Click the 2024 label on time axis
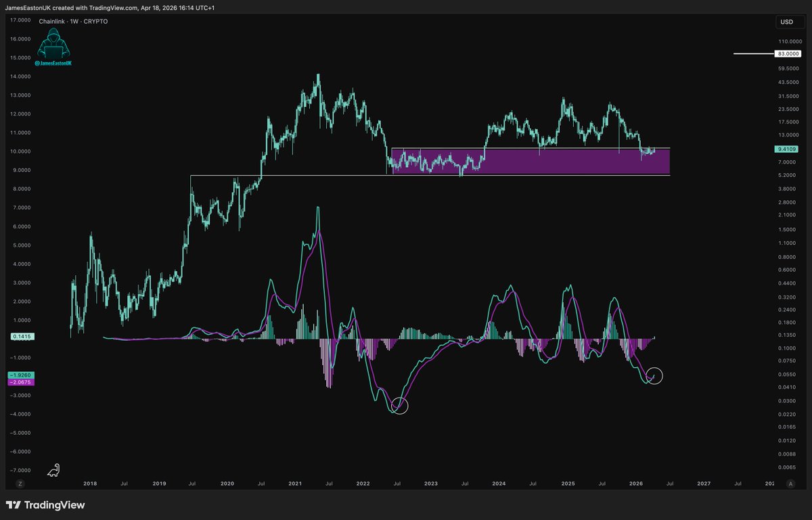The image size is (812, 520). [x=499, y=483]
